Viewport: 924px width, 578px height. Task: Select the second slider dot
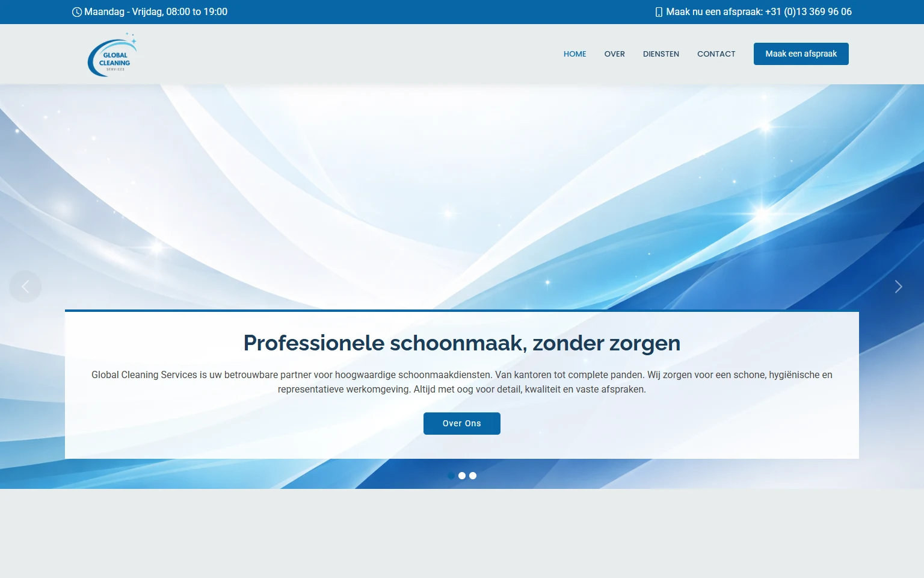(462, 476)
